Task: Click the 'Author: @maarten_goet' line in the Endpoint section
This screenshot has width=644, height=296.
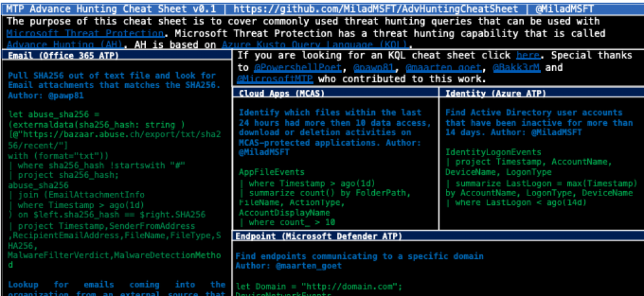Action: click(288, 266)
